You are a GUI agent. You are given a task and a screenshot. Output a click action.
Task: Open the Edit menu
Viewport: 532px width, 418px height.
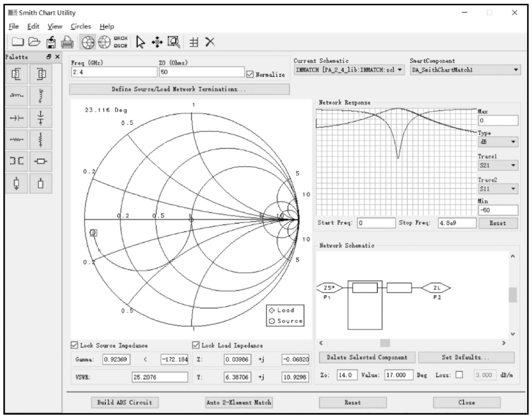pos(33,27)
